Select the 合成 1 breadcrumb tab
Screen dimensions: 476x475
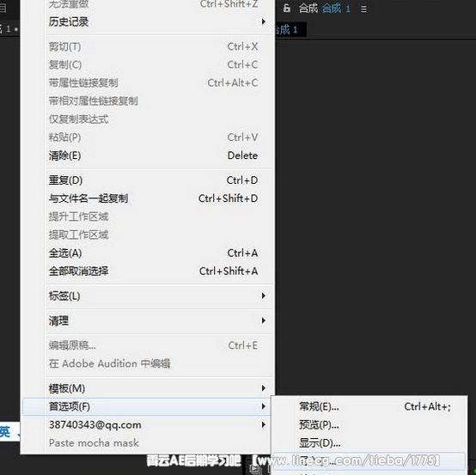click(290, 30)
